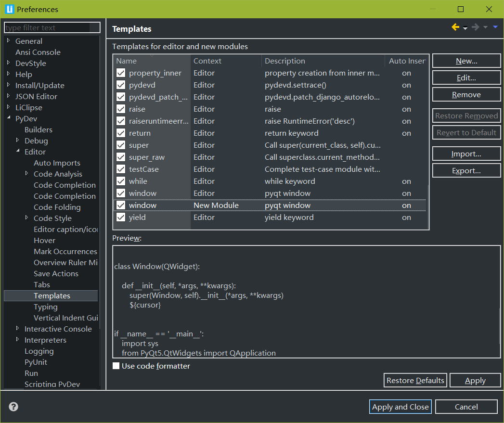This screenshot has width=504, height=423.
Task: Expand the LiClipse tree node
Action: tap(9, 107)
